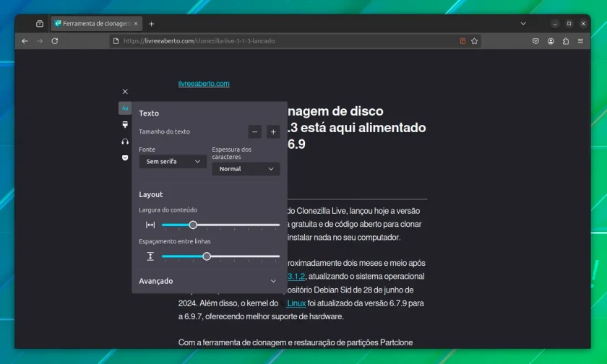
Task: Minimize the browser window
Action: [555, 24]
